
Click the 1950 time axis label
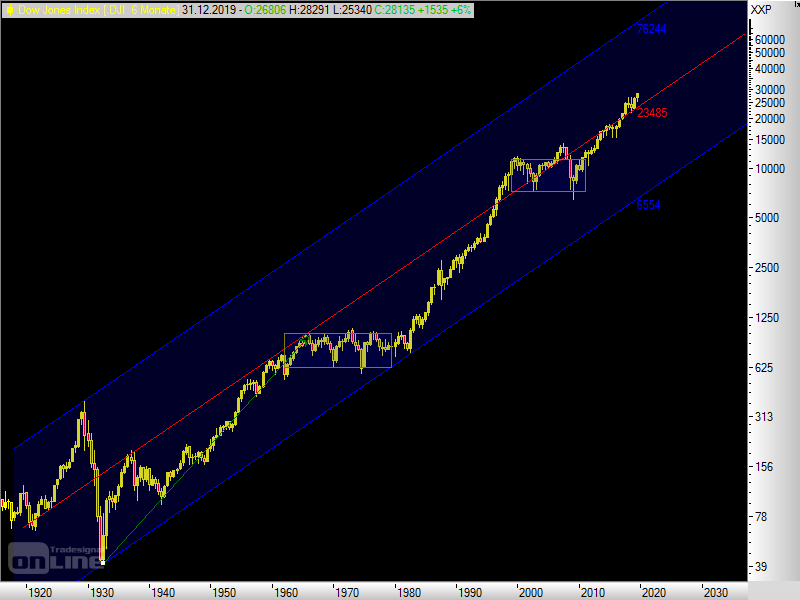click(223, 593)
